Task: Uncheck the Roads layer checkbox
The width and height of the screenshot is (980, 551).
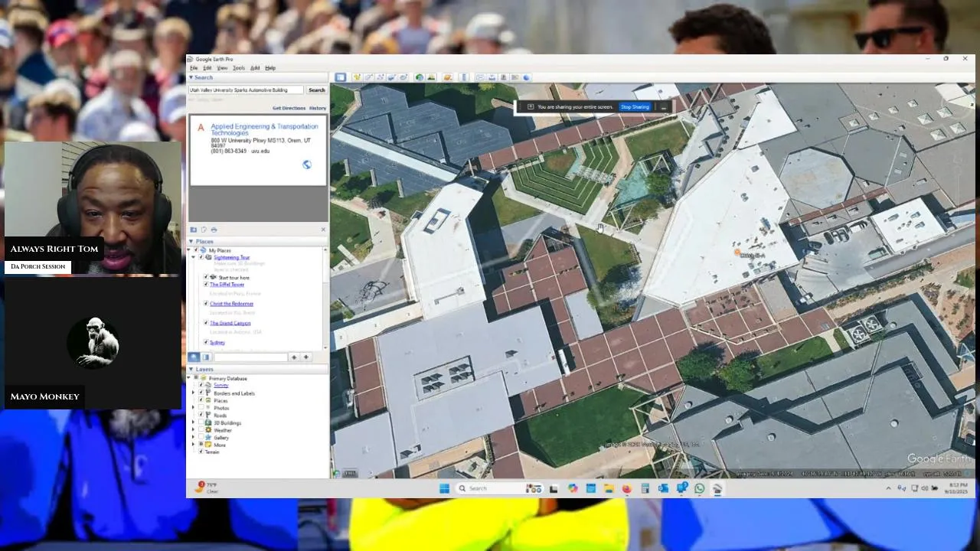Action: tap(201, 416)
